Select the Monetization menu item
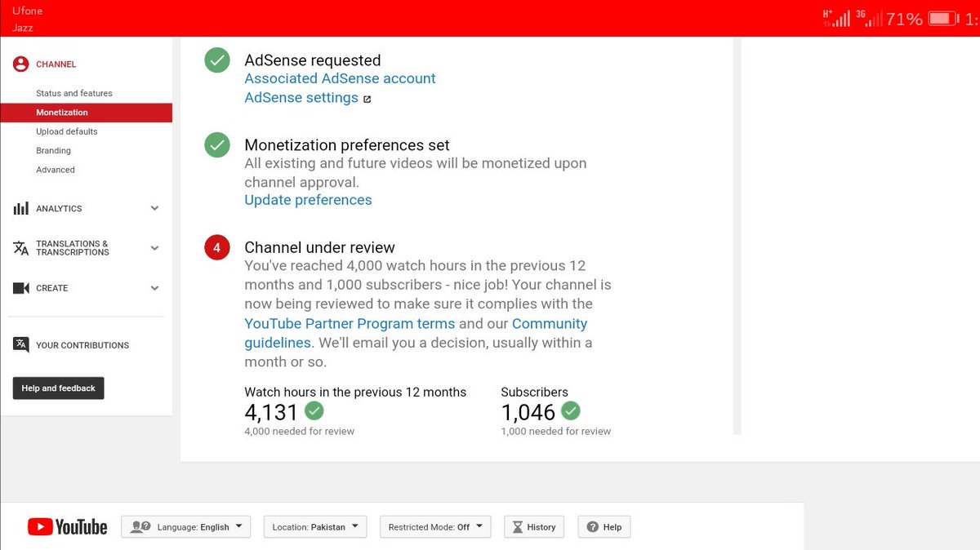Screen dimensions: 980x550 [x=86, y=113]
